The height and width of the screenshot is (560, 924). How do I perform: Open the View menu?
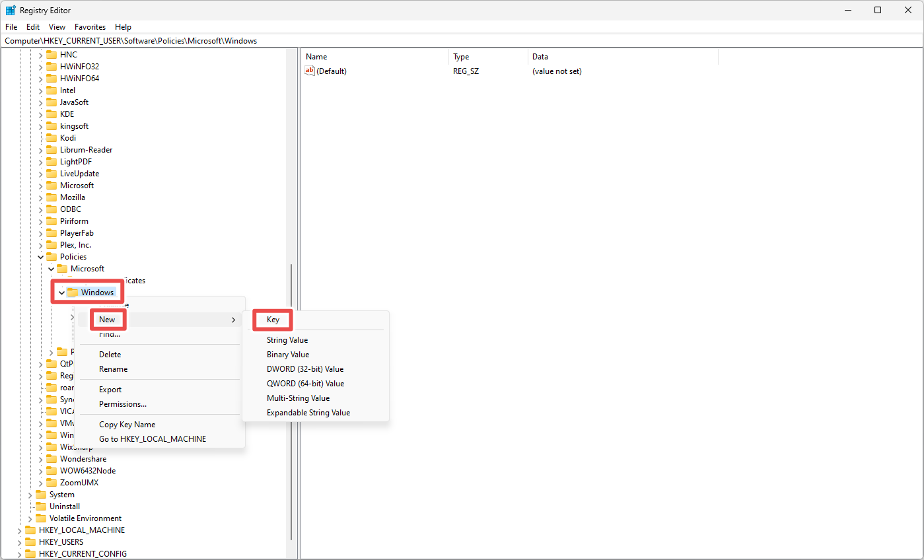tap(57, 27)
